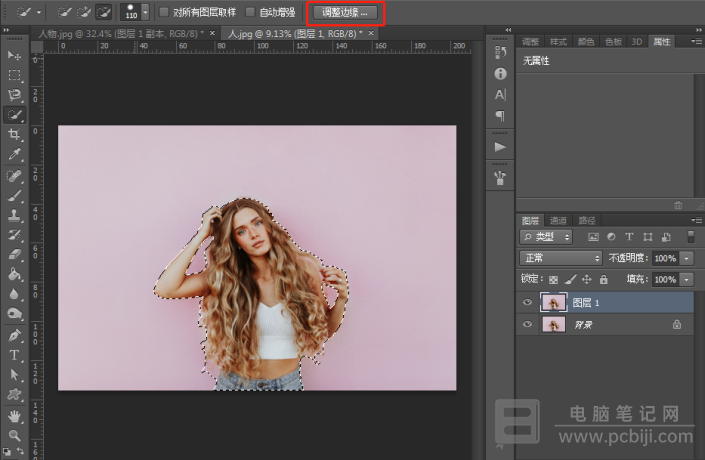
Task: Select the Eyedropper tool
Action: pyautogui.click(x=14, y=154)
